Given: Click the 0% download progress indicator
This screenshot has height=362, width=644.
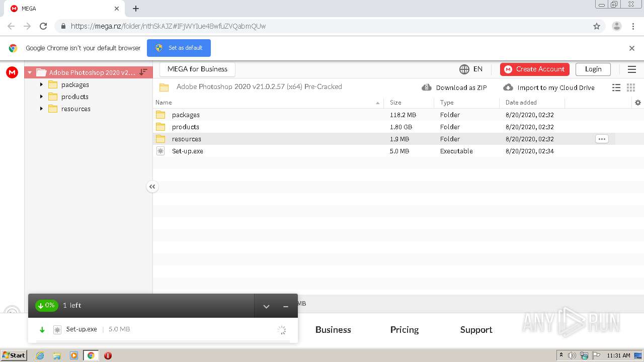Looking at the screenshot, I should (46, 305).
